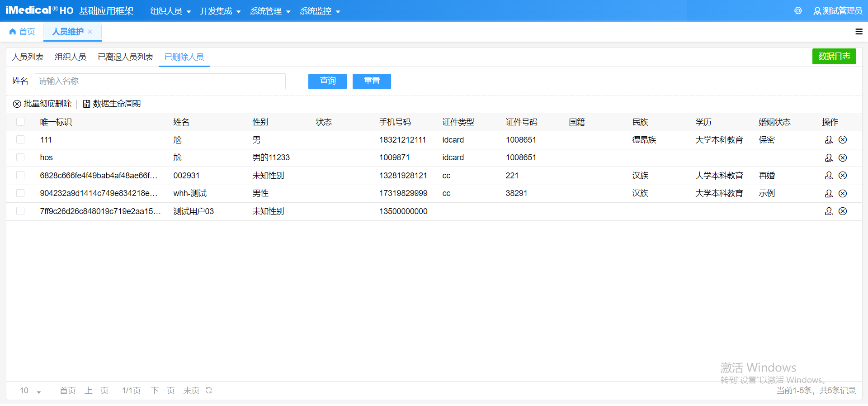The width and height of the screenshot is (868, 406).
Task: Open the 数据日志 green button
Action: click(834, 57)
